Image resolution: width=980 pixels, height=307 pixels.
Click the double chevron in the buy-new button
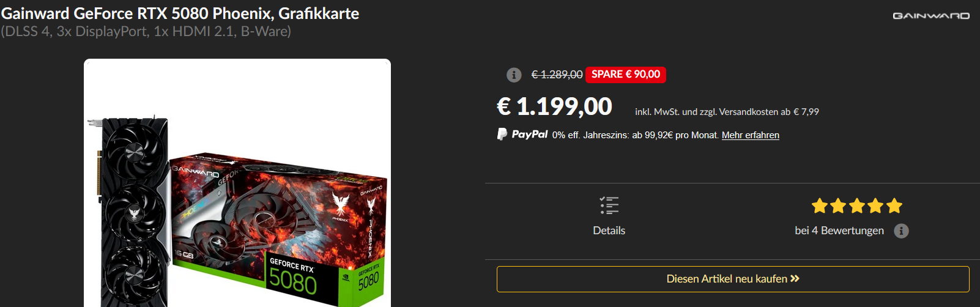pyautogui.click(x=795, y=279)
